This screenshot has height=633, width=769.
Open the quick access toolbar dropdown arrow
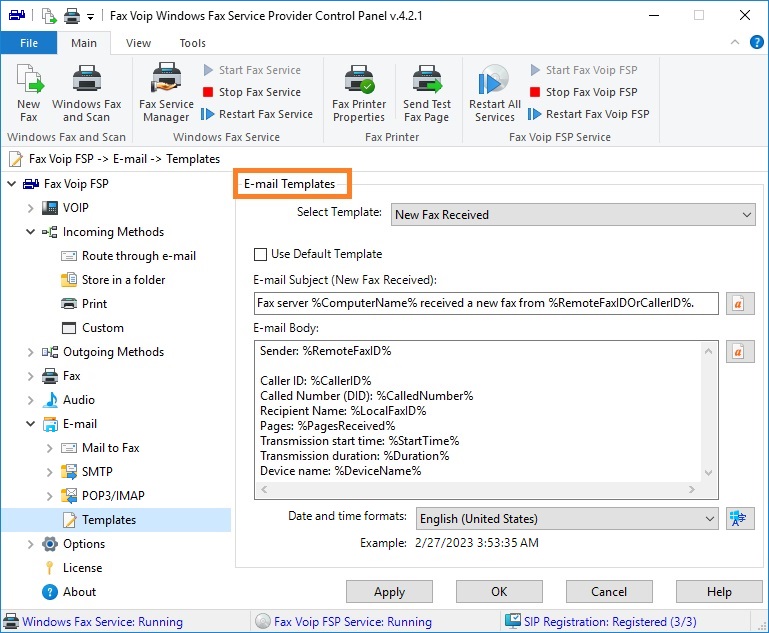[x=90, y=17]
